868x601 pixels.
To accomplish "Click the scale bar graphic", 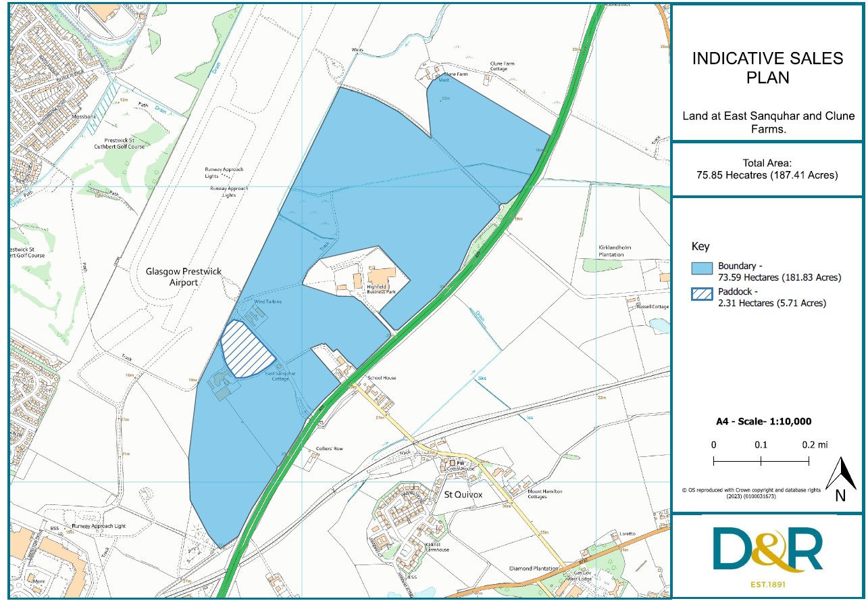I will tap(761, 461).
